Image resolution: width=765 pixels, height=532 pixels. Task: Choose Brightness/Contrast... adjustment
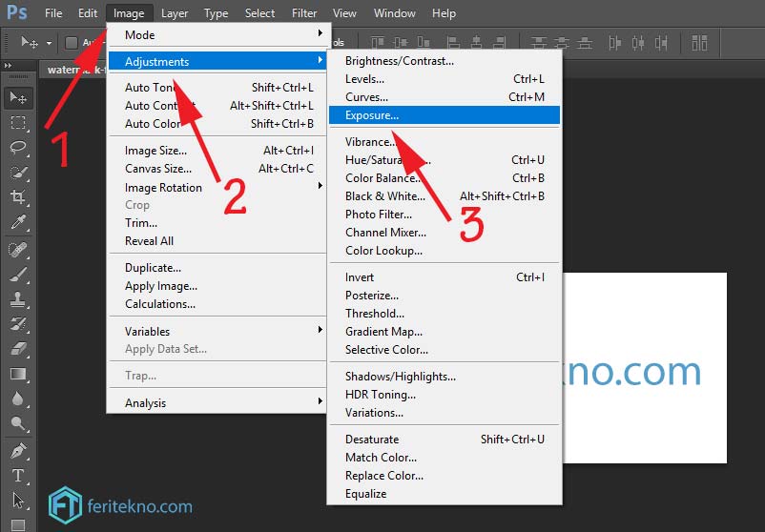(x=445, y=60)
